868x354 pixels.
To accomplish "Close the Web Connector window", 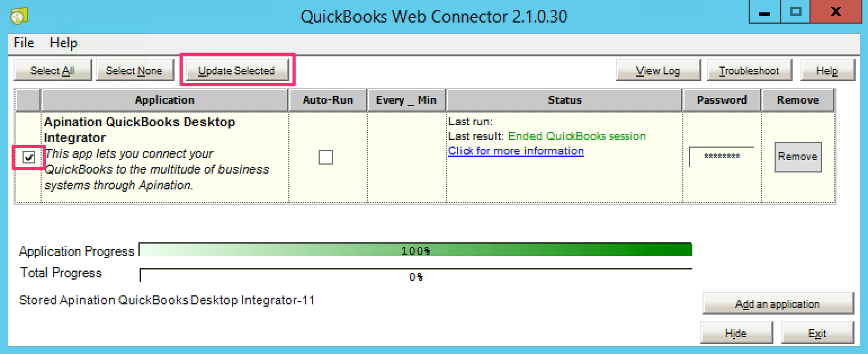I will [836, 11].
